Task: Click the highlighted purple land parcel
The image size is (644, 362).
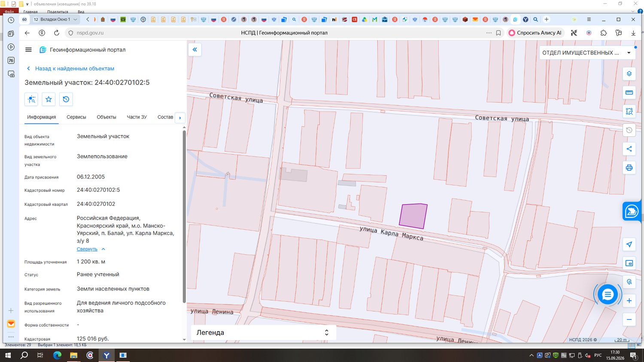Action: click(x=413, y=216)
